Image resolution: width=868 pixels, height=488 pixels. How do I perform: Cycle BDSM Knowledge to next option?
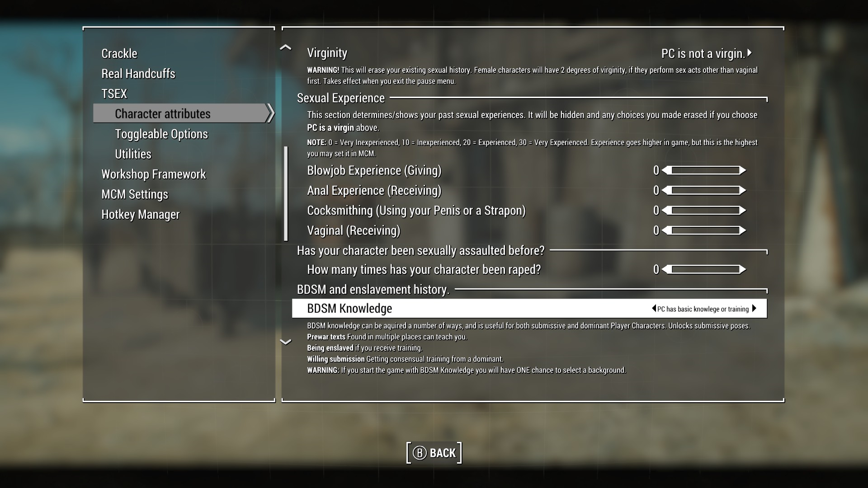pyautogui.click(x=754, y=308)
